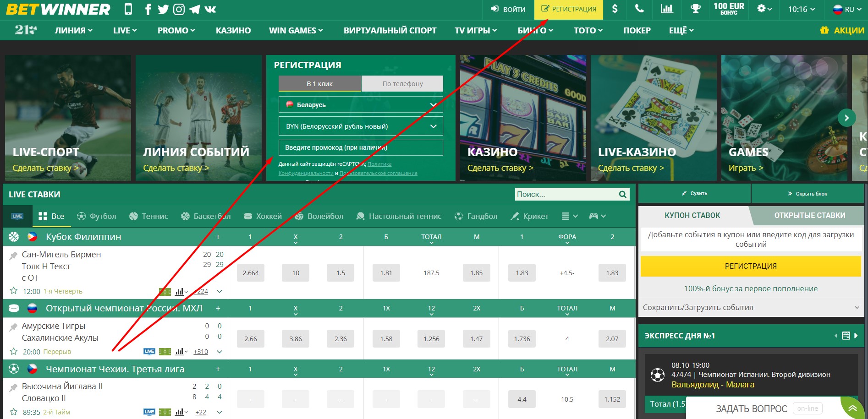The image size is (868, 419).
Task: Open the statistics bar-chart icon in header
Action: pos(667,9)
